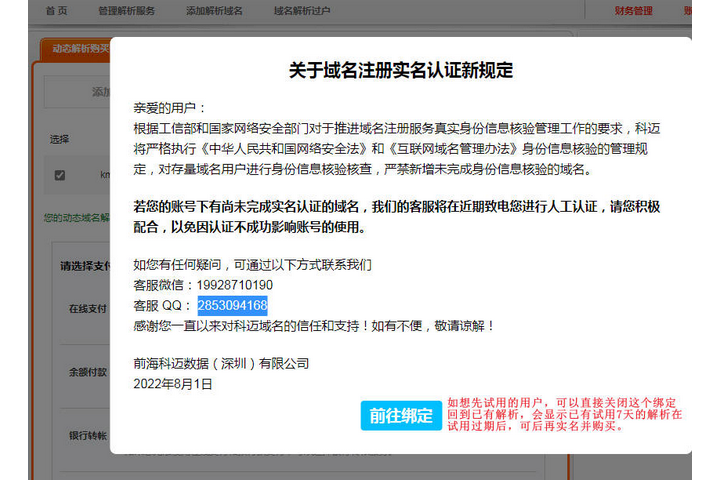Switch to the 动态解析购买 tab
720x480 pixels.
(76, 49)
